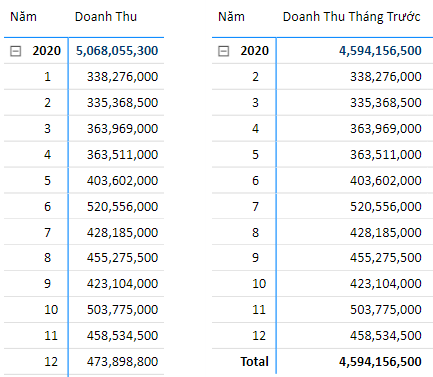Select the 520,556,000 value in left table
Screen dimensions: 433x377
[122, 207]
